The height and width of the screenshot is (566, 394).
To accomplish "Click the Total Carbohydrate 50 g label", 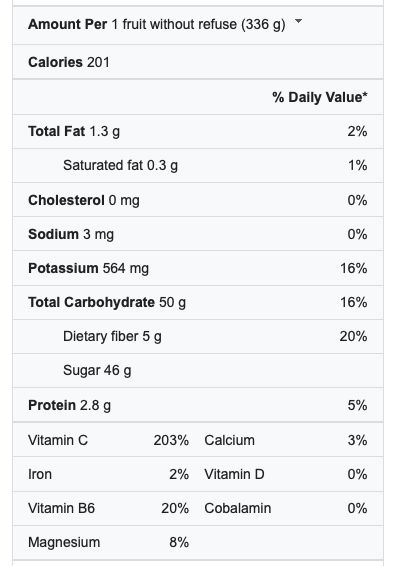I will (107, 302).
